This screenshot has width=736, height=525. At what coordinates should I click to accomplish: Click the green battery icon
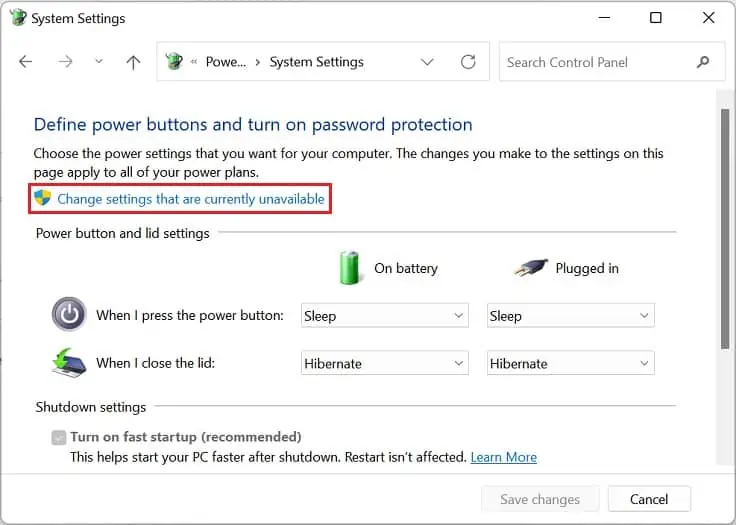point(350,268)
